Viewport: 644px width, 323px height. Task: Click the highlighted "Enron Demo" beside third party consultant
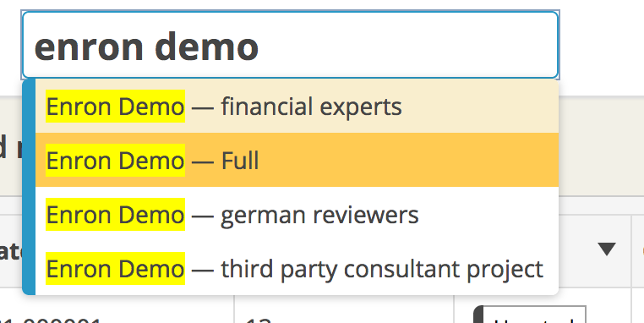[116, 269]
